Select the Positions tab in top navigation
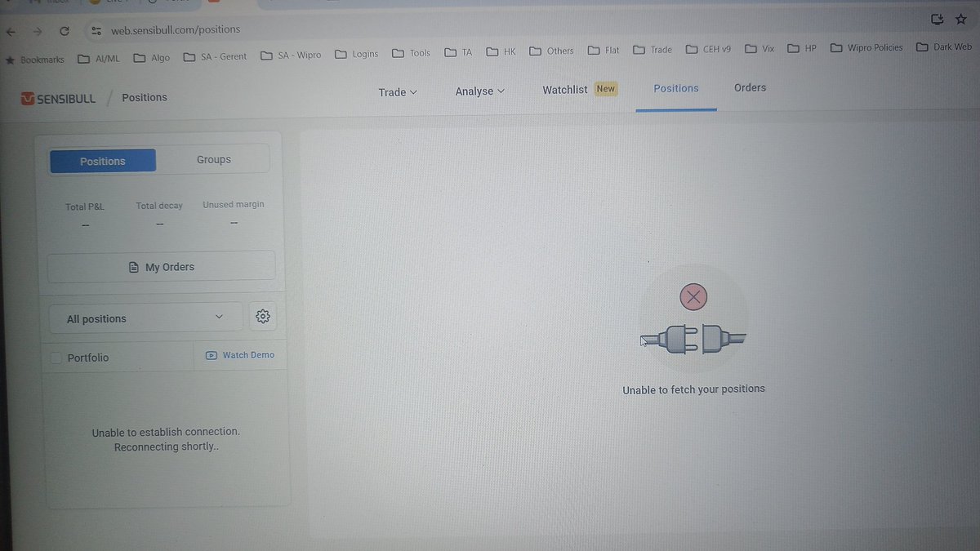The height and width of the screenshot is (551, 980). coord(676,88)
